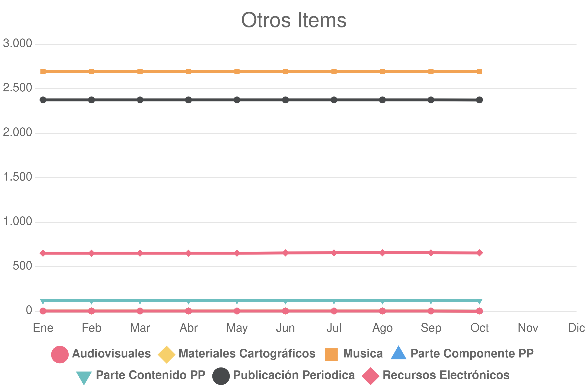Toggle the Recursos Electrónicos series label
Viewport: 588px width, 392px height.
446,375
